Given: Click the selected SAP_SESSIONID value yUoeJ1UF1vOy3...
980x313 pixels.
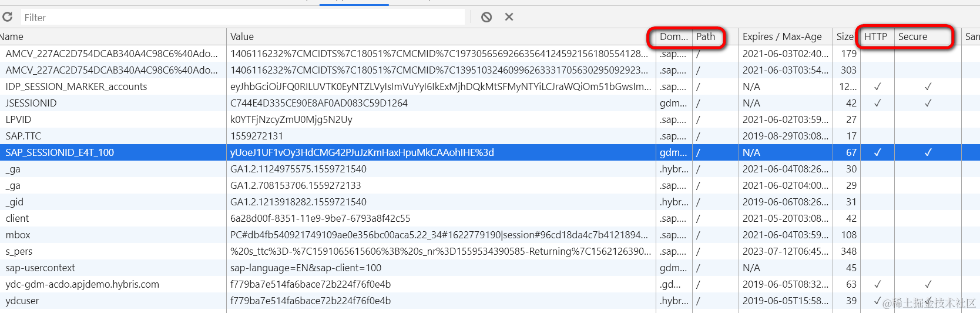Looking at the screenshot, I should coord(362,152).
